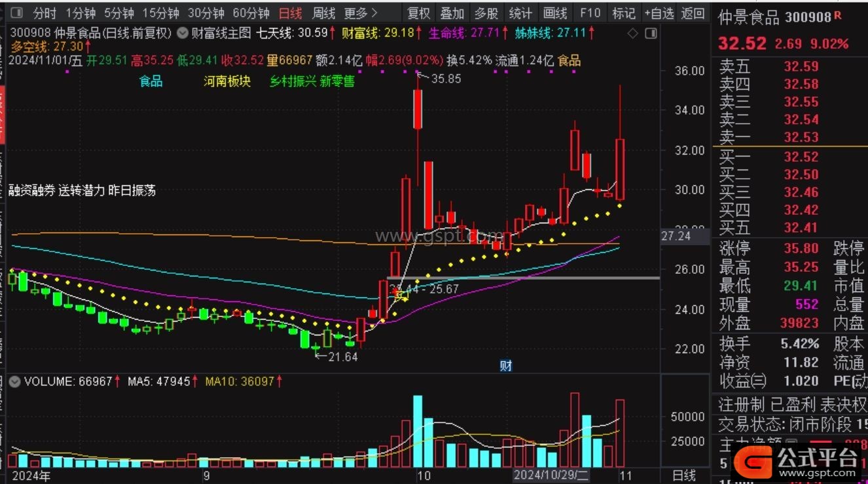Click the MA5: 47945 volume label

coord(164,381)
